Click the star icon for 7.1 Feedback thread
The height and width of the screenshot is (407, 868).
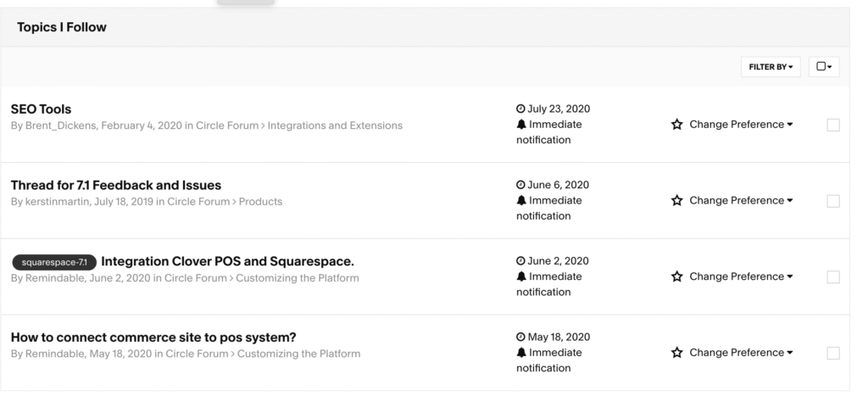(677, 201)
